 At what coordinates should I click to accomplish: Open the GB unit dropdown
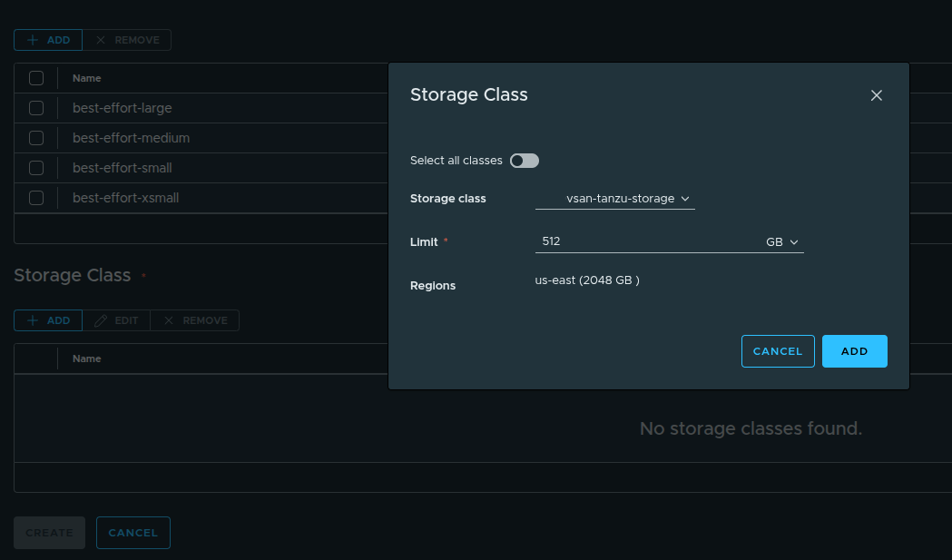pyautogui.click(x=781, y=241)
